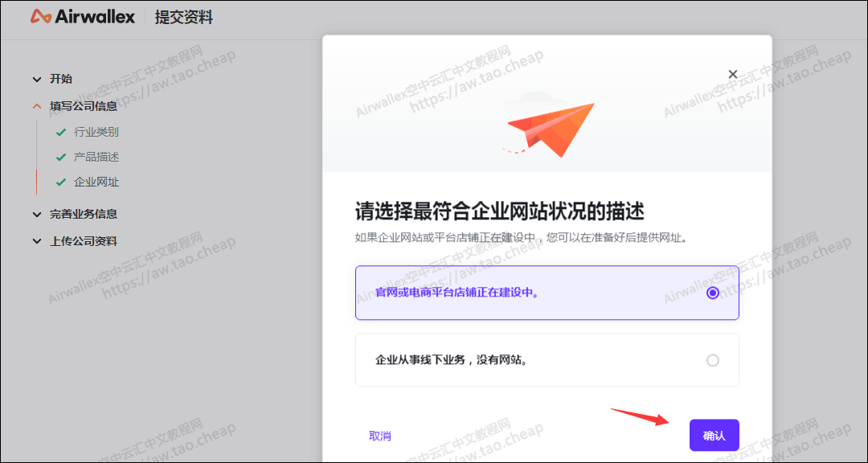The width and height of the screenshot is (868, 463).
Task: Click the green checkmark beside 企业网址
Action: 61,182
